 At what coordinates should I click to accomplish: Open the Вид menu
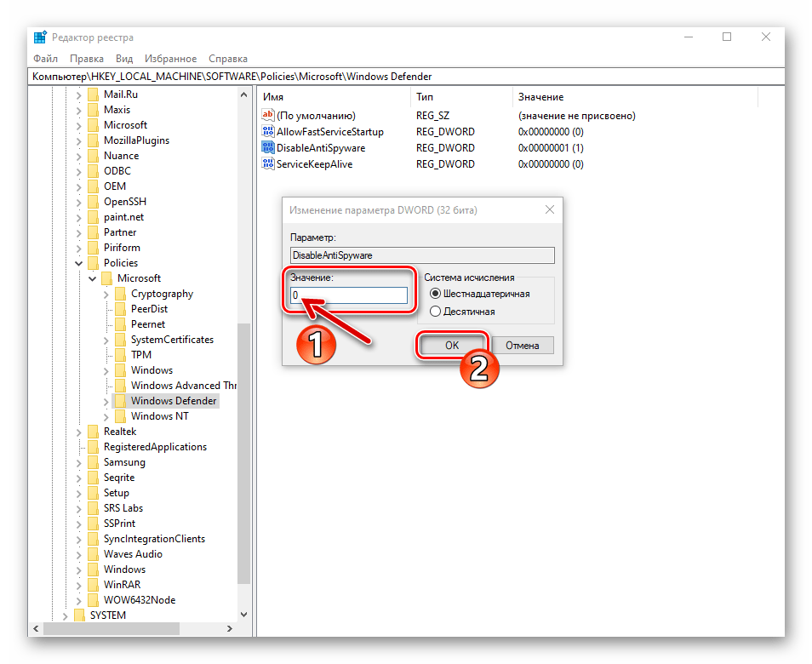pyautogui.click(x=124, y=59)
